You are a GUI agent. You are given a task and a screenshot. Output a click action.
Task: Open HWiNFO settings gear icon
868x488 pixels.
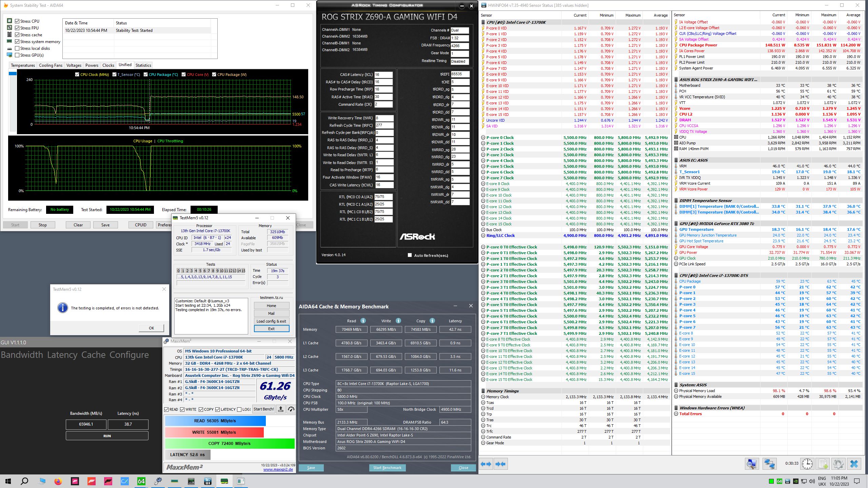[x=838, y=464]
